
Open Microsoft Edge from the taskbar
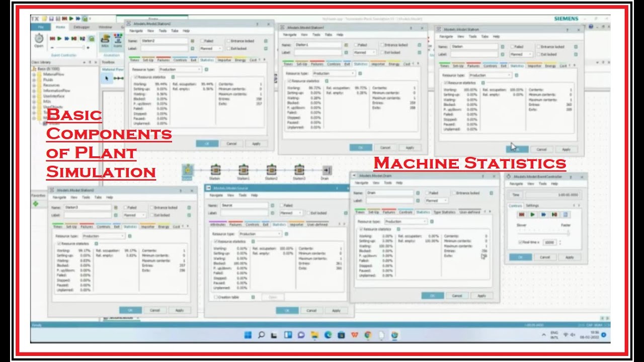pyautogui.click(x=328, y=334)
